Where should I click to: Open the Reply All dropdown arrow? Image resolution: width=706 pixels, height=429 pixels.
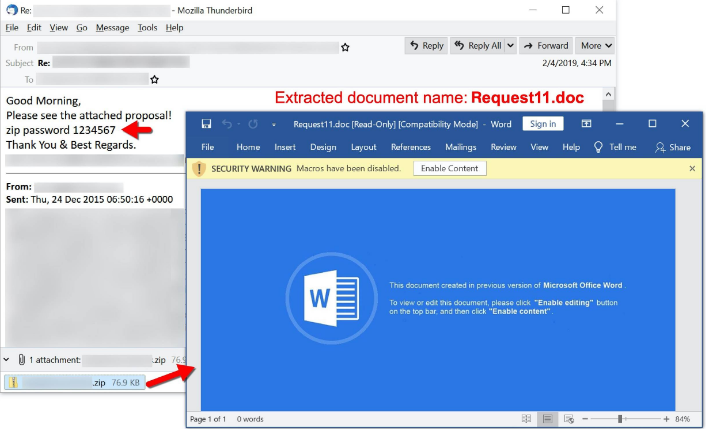pos(509,46)
